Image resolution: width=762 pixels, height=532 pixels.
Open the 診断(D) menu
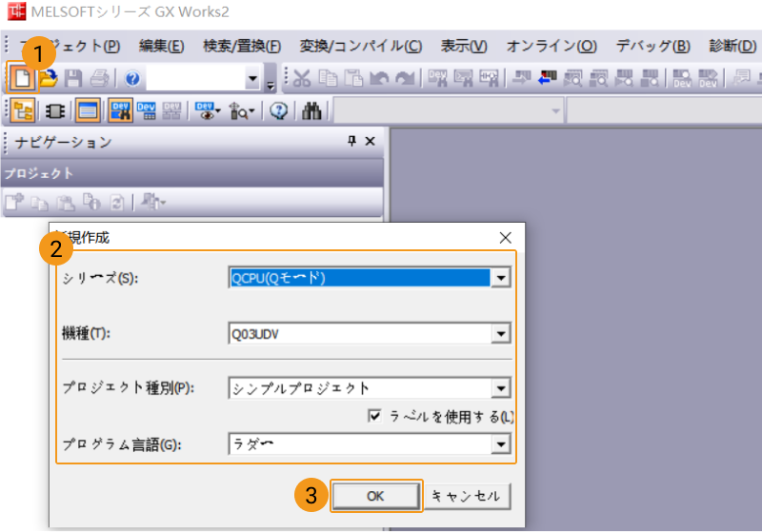tap(732, 46)
